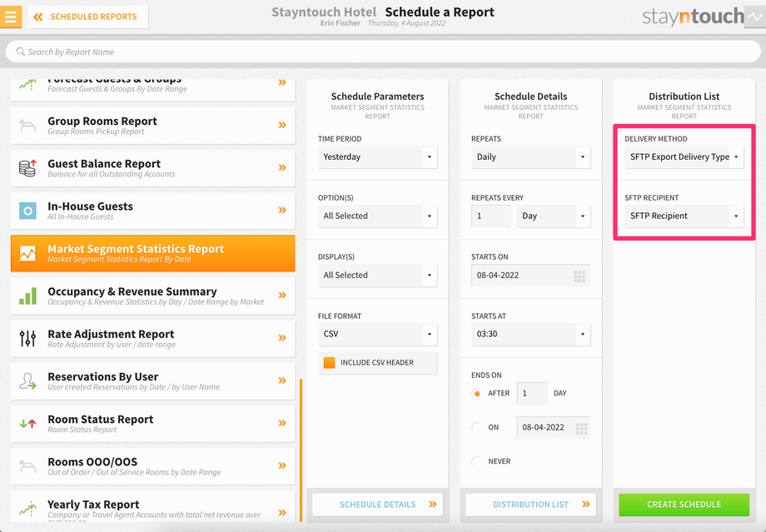Open the Display(s) dropdown
766x532 pixels.
click(x=378, y=275)
